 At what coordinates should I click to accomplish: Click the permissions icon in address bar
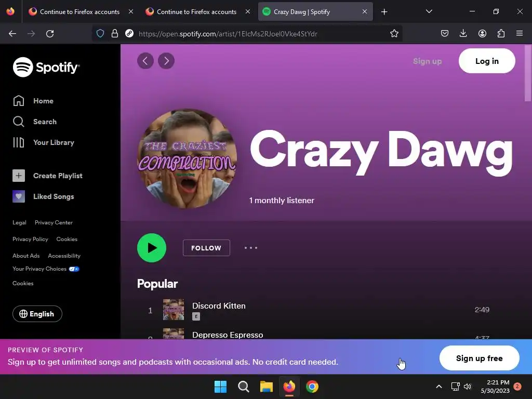pyautogui.click(x=129, y=34)
